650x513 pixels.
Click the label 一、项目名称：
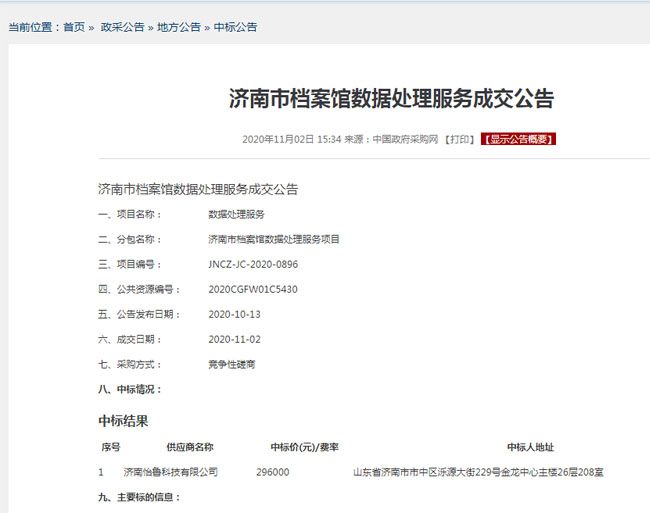point(130,214)
